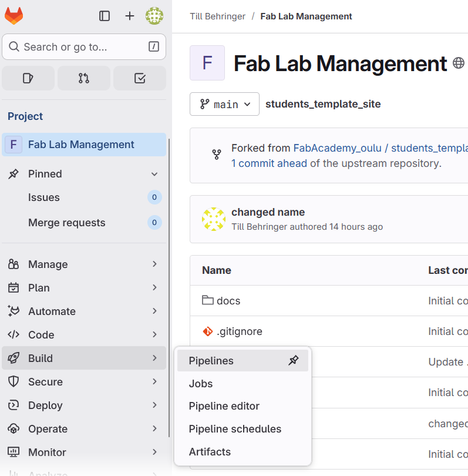Expand the Deploy section
The image size is (468, 476).
point(84,405)
